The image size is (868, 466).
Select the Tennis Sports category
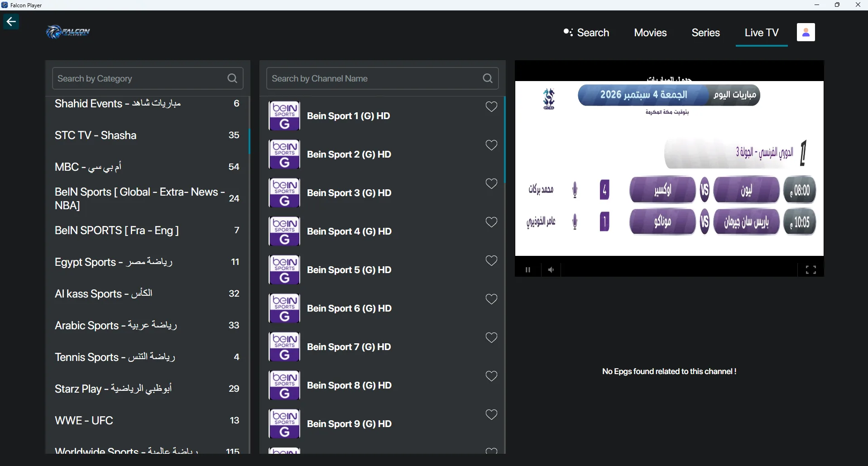point(147,357)
